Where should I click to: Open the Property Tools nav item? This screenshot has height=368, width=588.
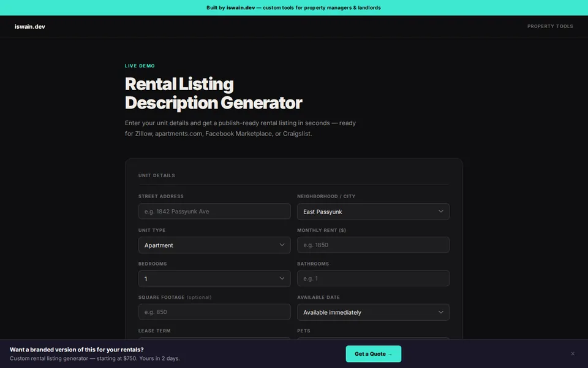[550, 26]
